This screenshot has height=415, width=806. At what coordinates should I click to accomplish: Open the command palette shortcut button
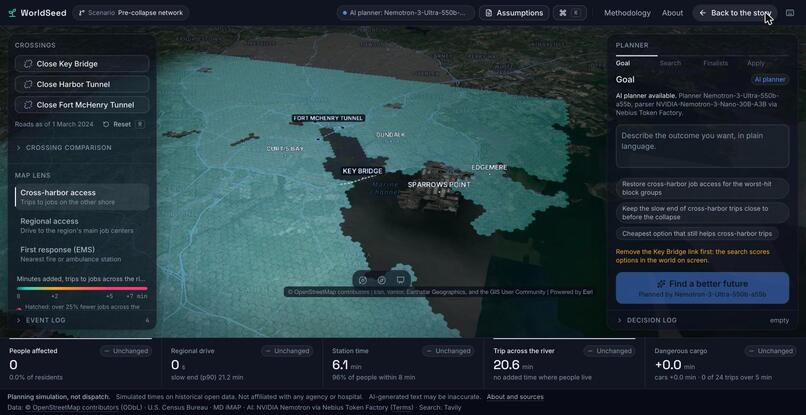click(570, 13)
